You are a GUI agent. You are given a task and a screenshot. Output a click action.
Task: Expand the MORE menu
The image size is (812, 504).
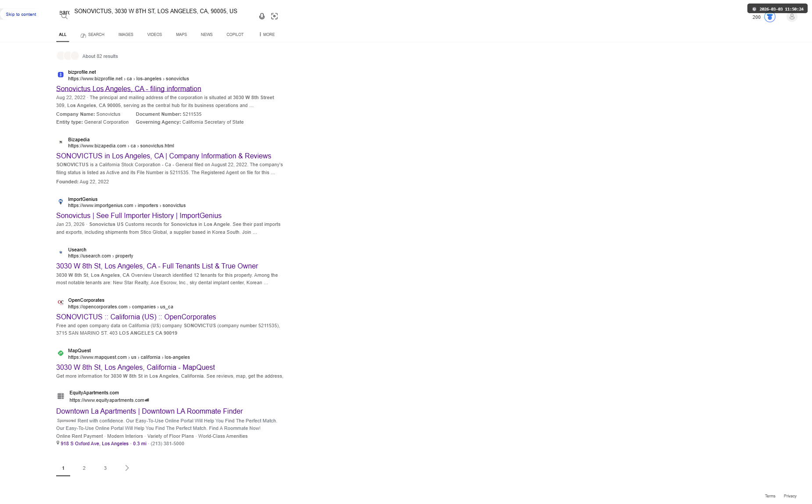267,35
